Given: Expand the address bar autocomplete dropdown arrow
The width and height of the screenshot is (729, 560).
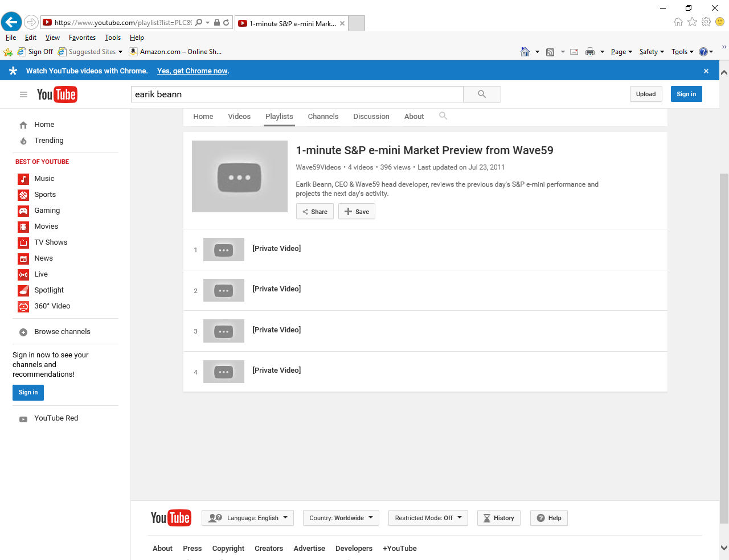Looking at the screenshot, I should 208,23.
